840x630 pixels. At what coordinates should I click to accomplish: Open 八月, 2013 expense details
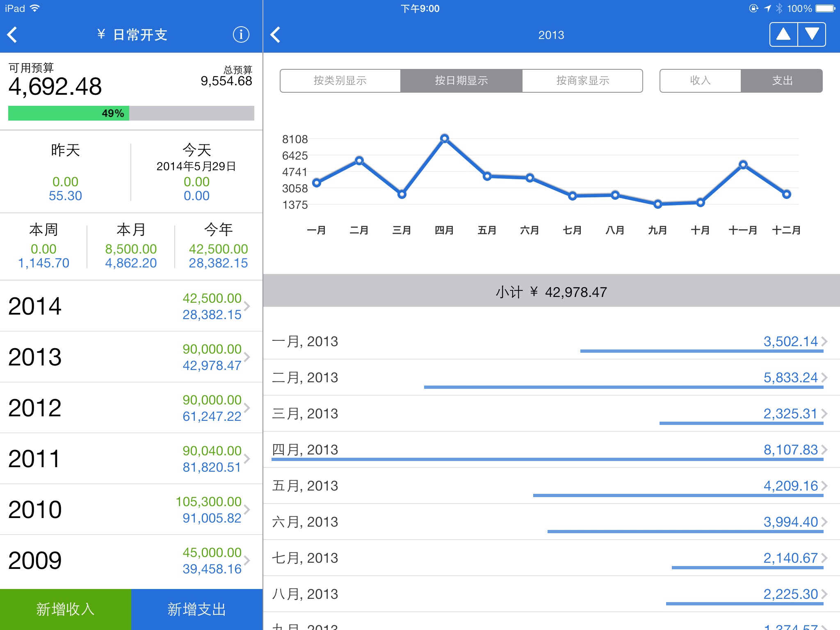pyautogui.click(x=551, y=594)
